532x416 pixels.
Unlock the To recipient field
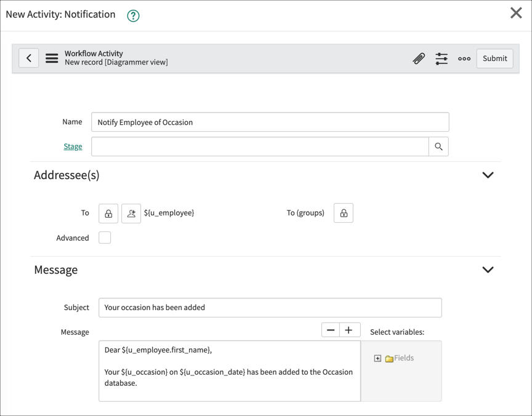click(x=108, y=213)
